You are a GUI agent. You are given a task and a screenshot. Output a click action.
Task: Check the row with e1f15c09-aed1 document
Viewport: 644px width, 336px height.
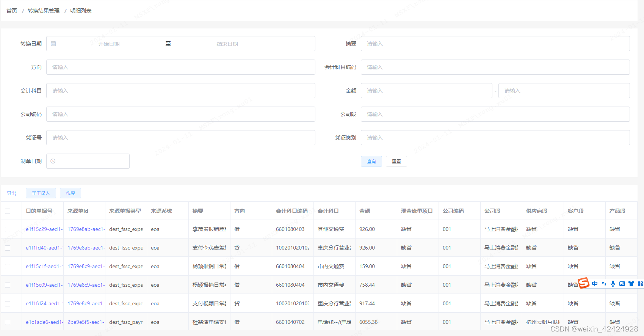tap(8, 285)
